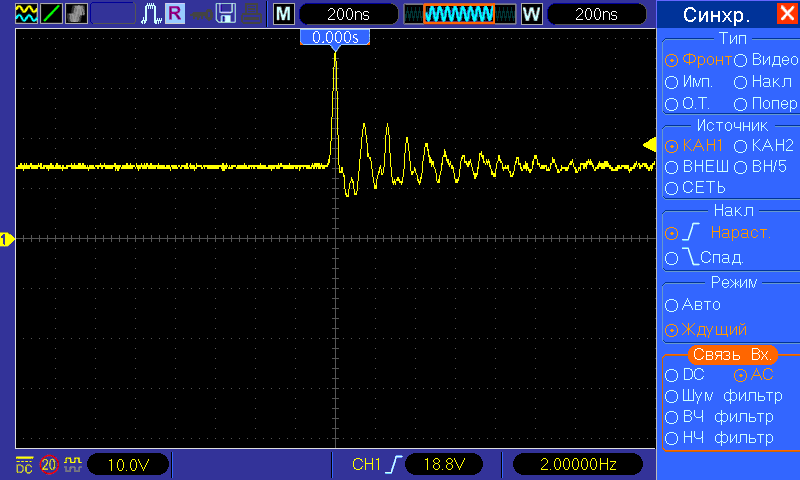Select Имп. trigger type
The height and width of the screenshot is (480, 800).
point(689,82)
